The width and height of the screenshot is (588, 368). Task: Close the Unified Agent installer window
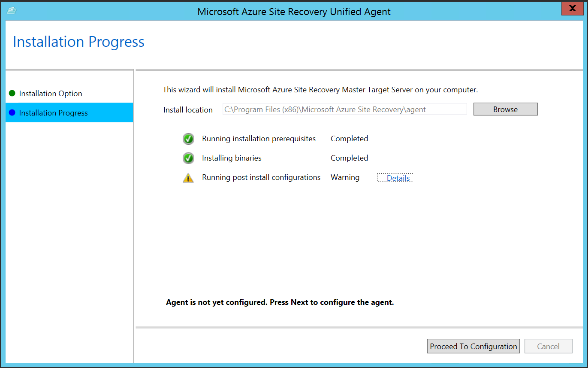(572, 9)
